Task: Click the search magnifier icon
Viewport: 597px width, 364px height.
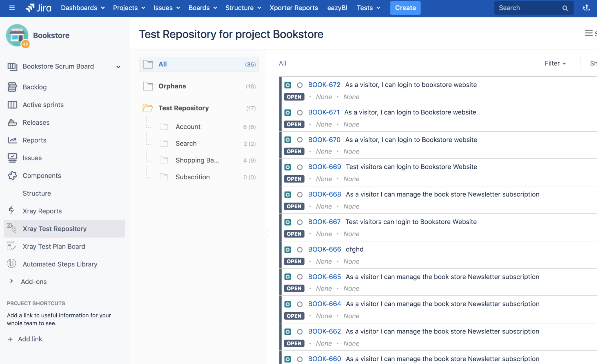Action: [565, 8]
